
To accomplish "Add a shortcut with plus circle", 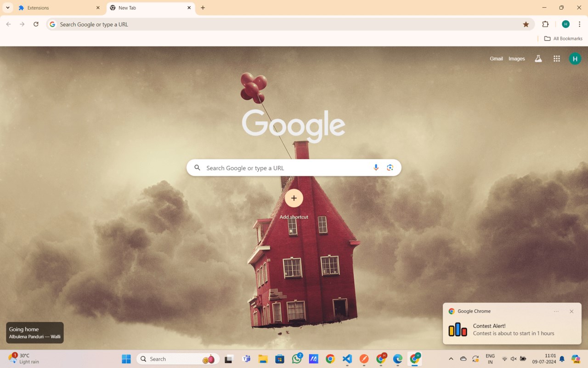I will pos(294,198).
